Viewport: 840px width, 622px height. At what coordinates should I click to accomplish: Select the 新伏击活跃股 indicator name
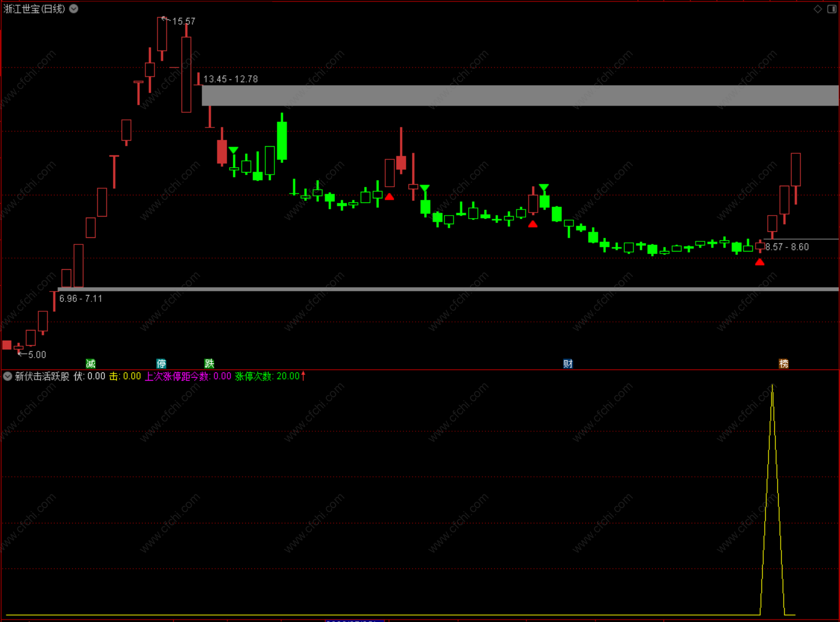42,376
